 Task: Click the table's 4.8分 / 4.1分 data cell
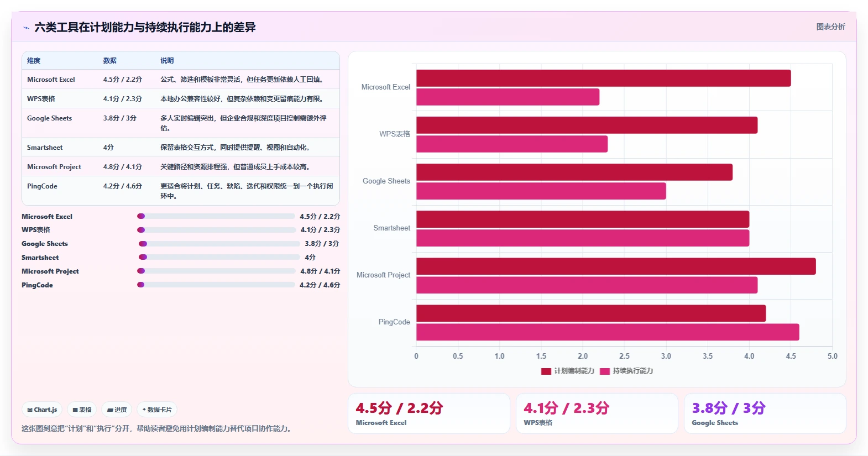[123, 167]
